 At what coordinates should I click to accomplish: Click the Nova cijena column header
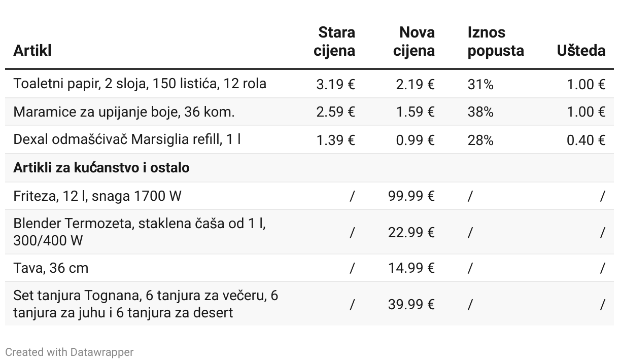[414, 42]
